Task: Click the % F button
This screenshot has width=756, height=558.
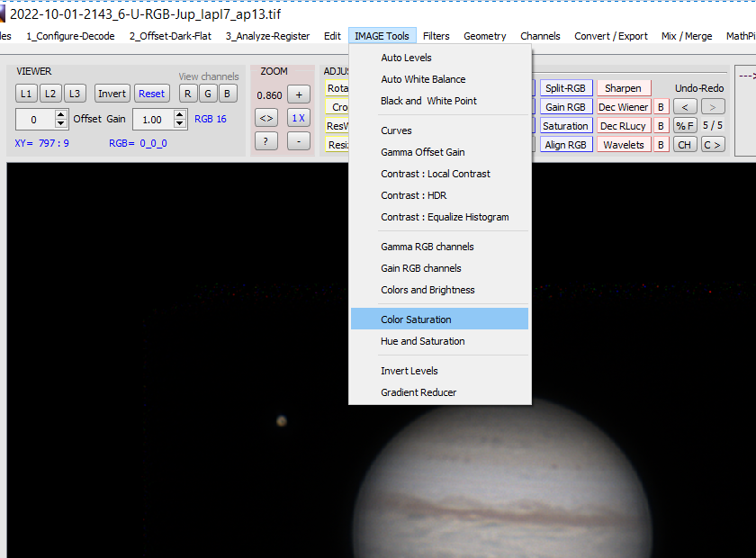Action: coord(685,126)
